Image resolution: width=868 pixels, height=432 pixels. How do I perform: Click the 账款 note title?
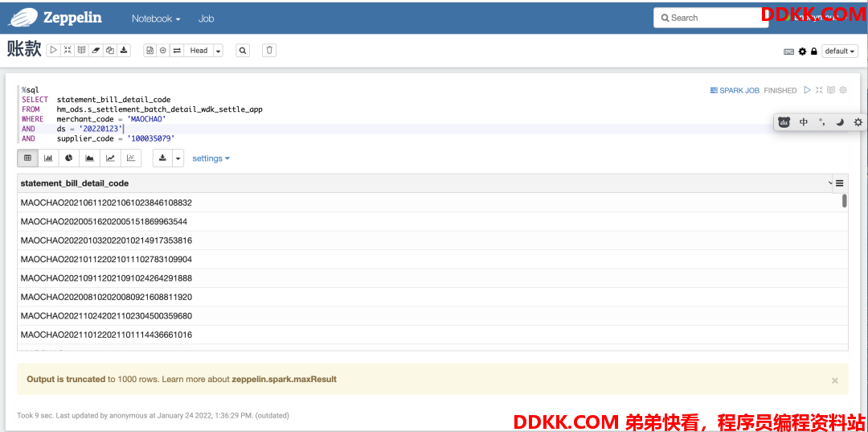click(24, 50)
